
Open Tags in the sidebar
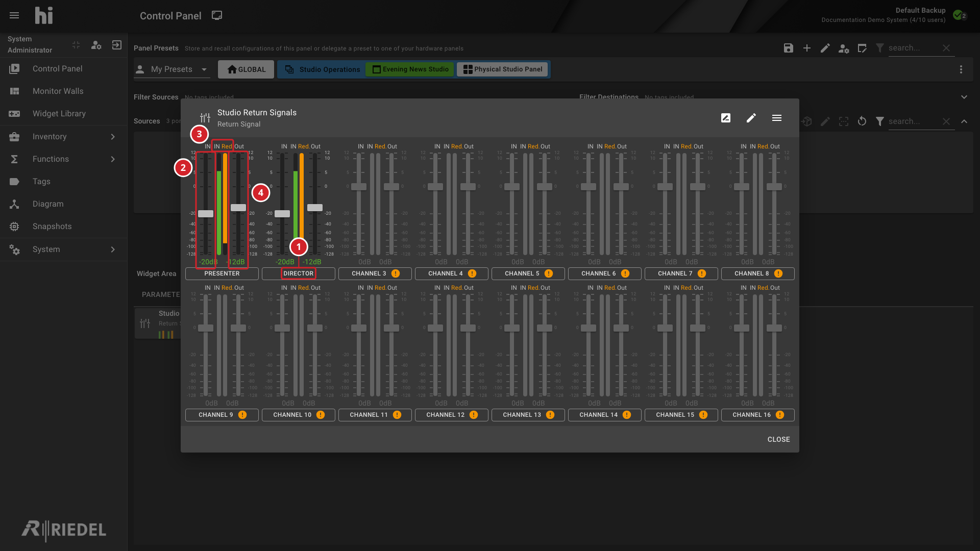click(x=64, y=182)
